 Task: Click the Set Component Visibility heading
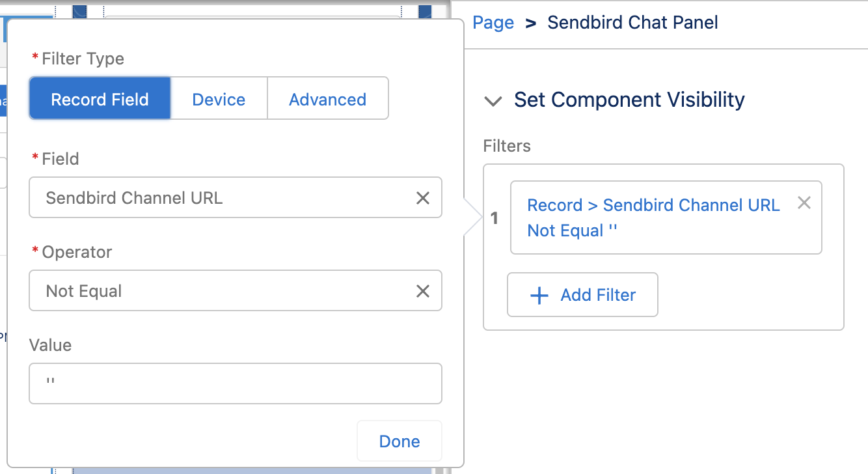[629, 100]
